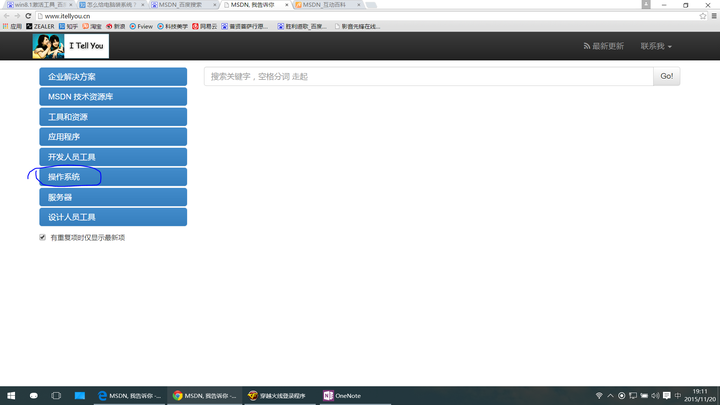This screenshot has height=405, width=720.
Task: Open the taskbar clock and date
Action: [x=700, y=395]
